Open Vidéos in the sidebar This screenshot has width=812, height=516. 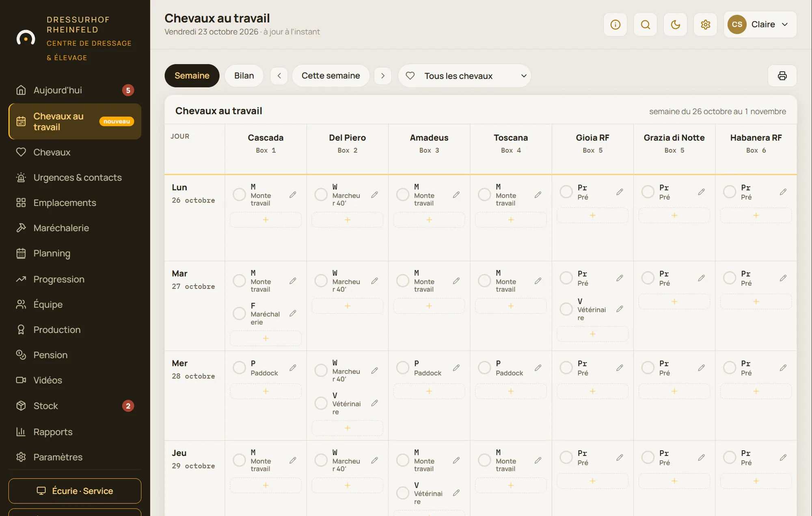point(75,380)
